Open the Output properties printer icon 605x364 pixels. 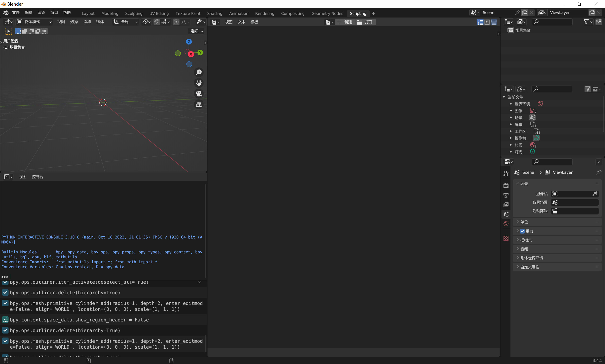(506, 195)
